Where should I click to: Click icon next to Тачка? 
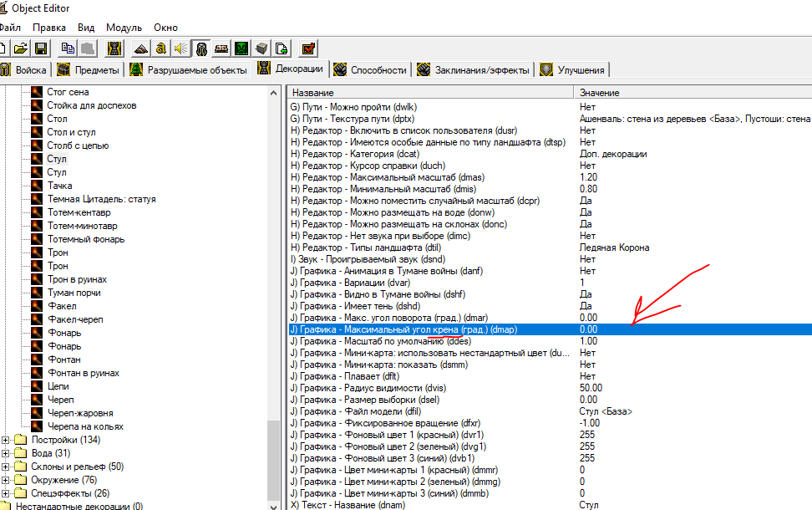pos(36,186)
